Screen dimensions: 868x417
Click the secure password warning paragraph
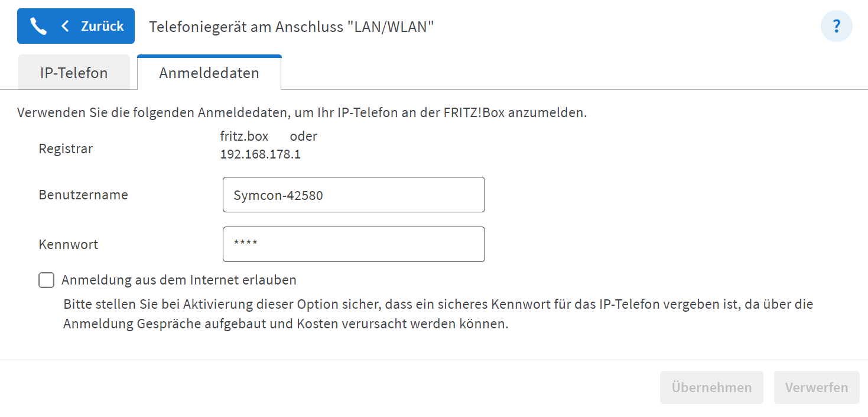(x=438, y=315)
